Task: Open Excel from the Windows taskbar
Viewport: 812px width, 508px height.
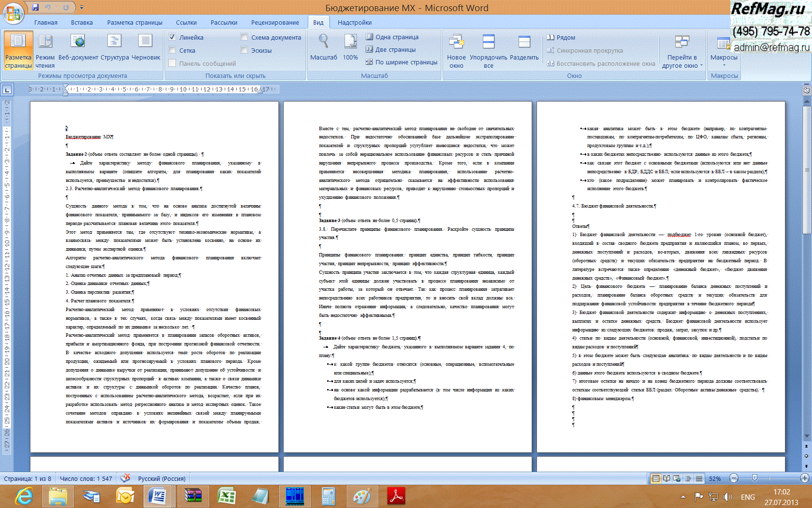Action: (x=226, y=496)
